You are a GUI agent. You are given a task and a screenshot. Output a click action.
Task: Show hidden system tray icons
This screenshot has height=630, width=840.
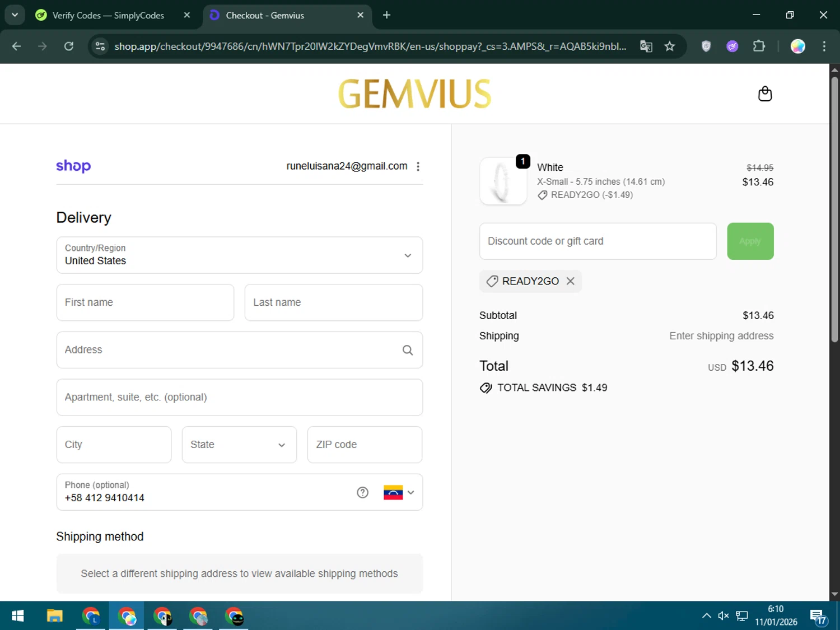tap(706, 616)
